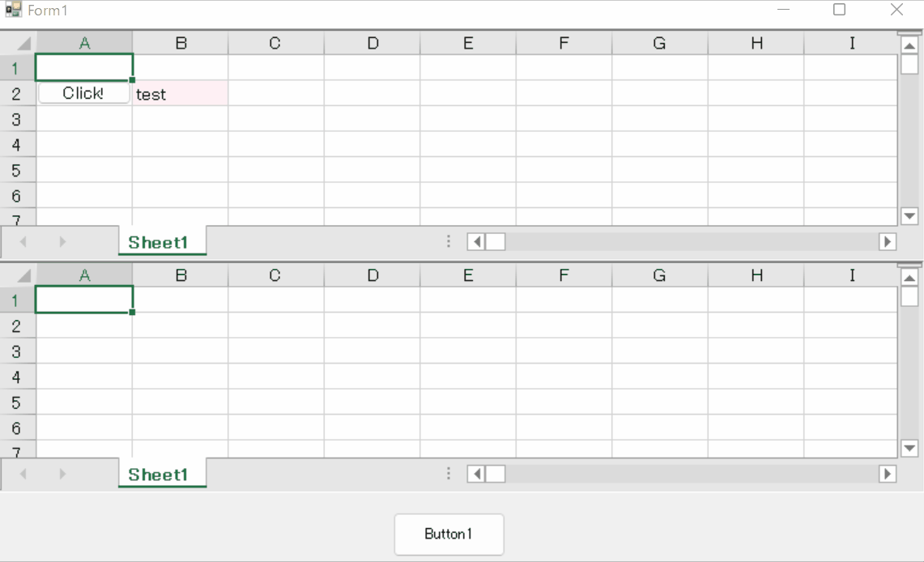Viewport: 924px width, 562px height.
Task: Click the lower vertical scrollbar thumb
Action: (x=909, y=296)
